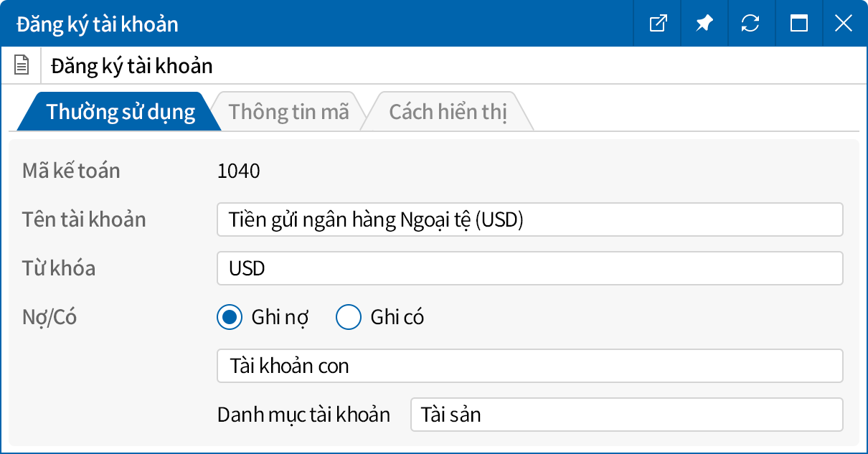Choose the Ghi có option

point(349,317)
